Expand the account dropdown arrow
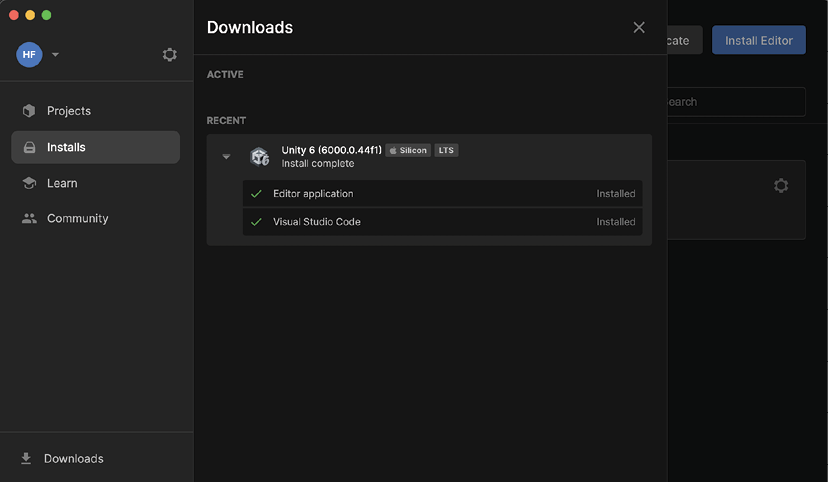 pyautogui.click(x=55, y=54)
